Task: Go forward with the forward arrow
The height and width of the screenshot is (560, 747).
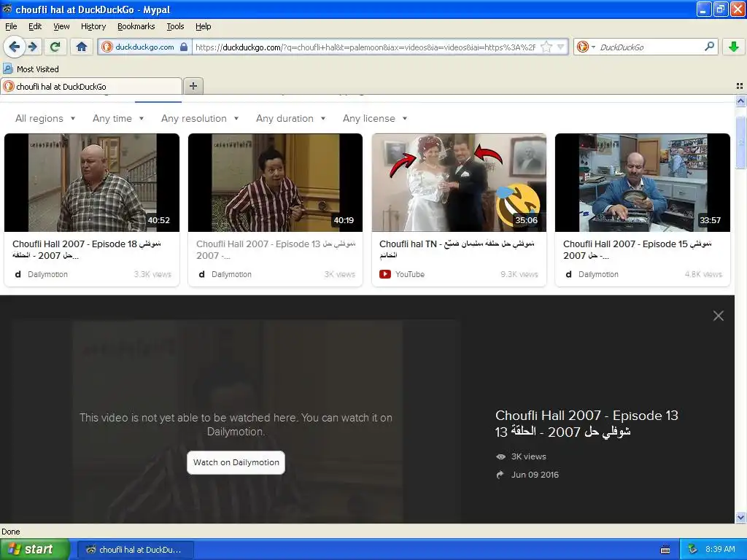Action: coord(32,47)
